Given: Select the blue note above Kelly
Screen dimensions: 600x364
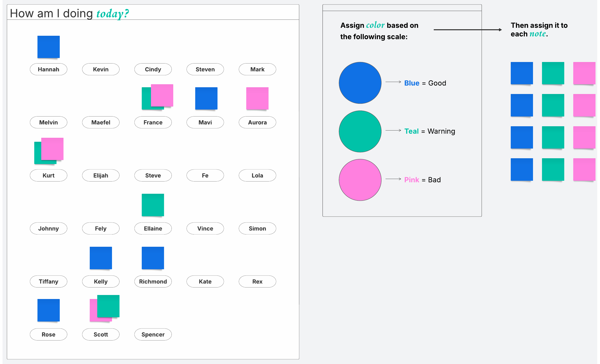Looking at the screenshot, I should [x=101, y=258].
